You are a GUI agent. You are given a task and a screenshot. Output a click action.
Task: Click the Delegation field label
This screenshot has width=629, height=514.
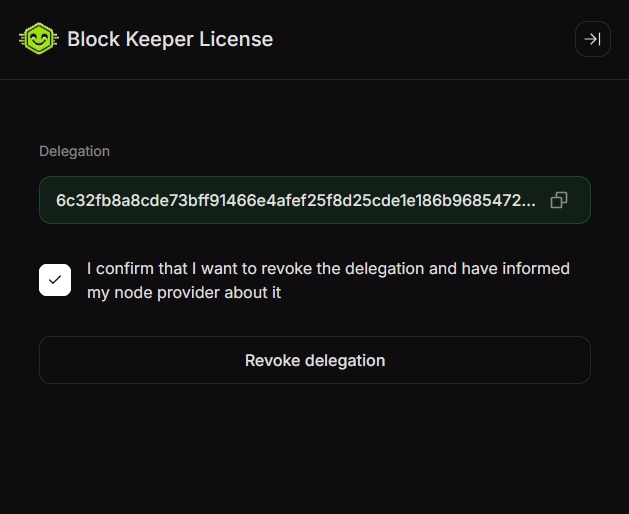tap(74, 151)
